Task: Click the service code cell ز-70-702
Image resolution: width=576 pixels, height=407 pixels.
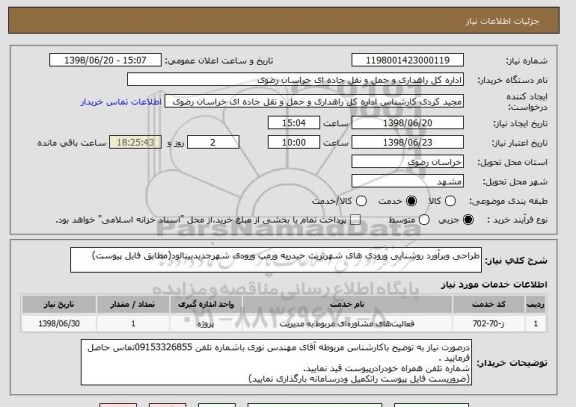Action: pyautogui.click(x=489, y=324)
